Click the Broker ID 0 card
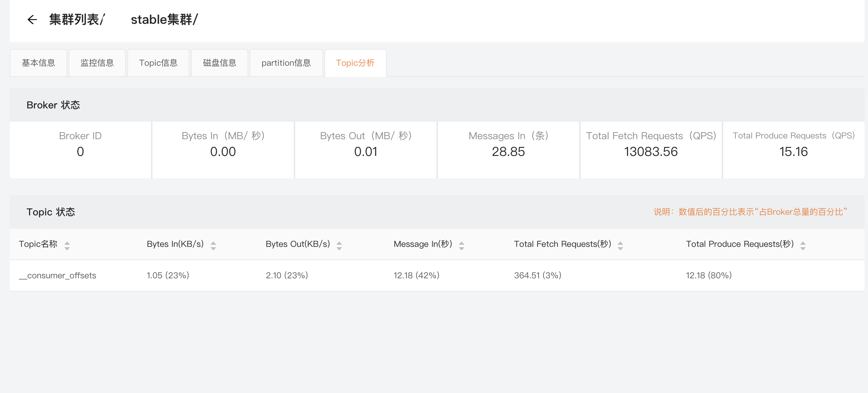Screen dimensions: 868x393 click(x=80, y=150)
